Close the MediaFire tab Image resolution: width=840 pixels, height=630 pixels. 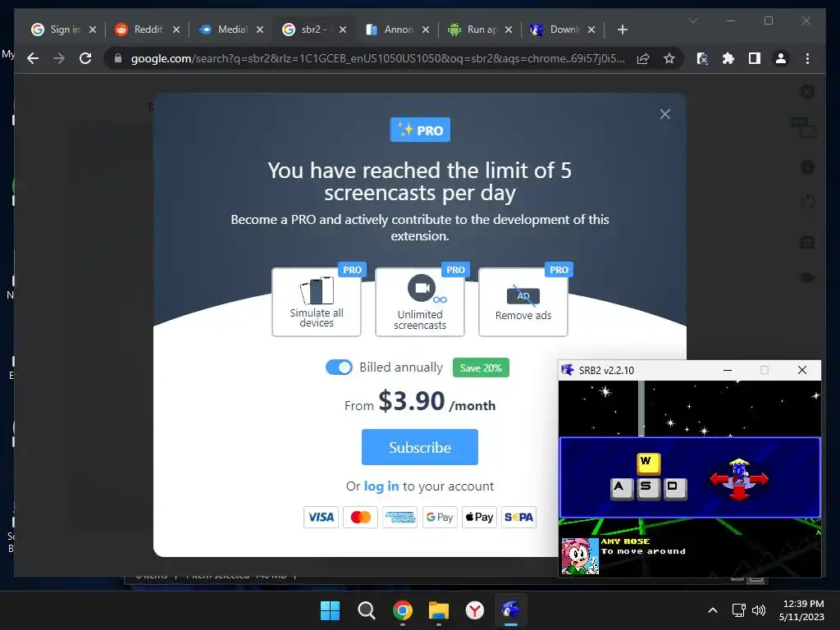[x=260, y=30]
